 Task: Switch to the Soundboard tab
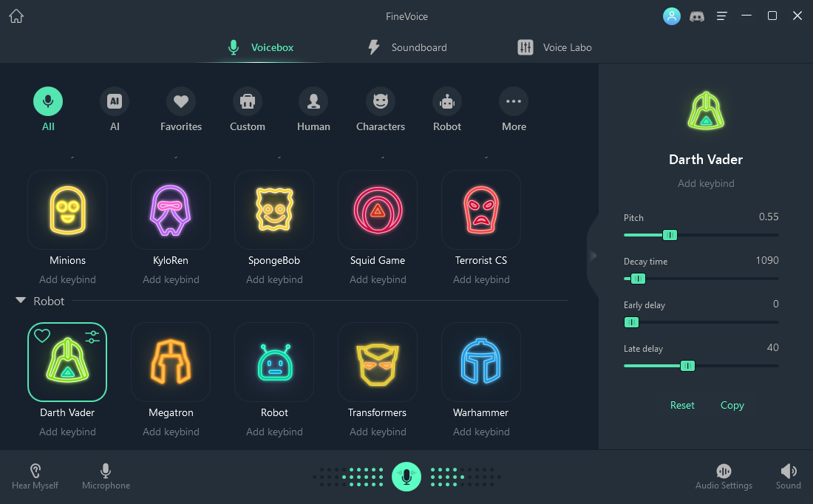coord(407,47)
